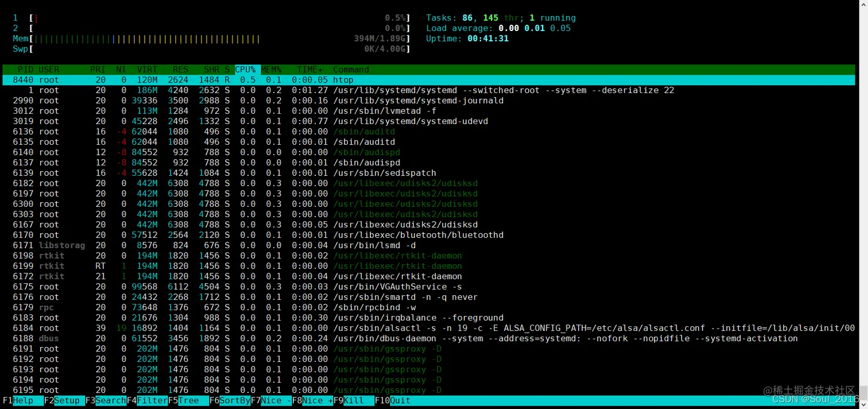Click F1 Help in the function bar
The image size is (868, 409).
point(23,400)
